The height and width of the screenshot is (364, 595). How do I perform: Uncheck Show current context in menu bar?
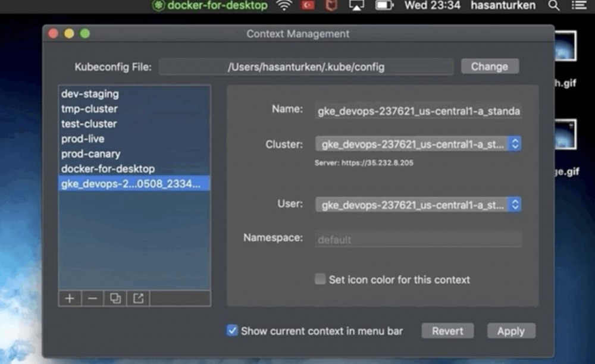click(232, 330)
